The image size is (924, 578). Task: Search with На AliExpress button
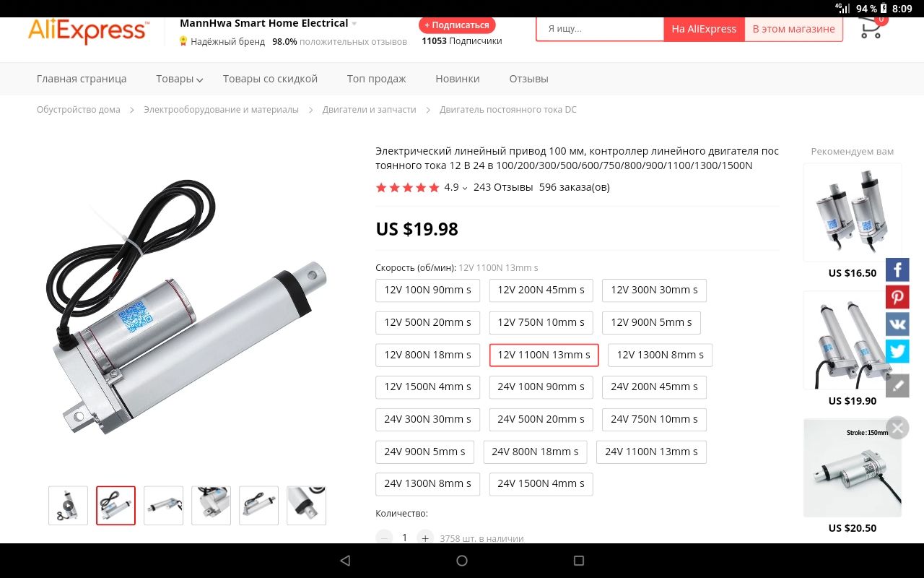coord(704,29)
